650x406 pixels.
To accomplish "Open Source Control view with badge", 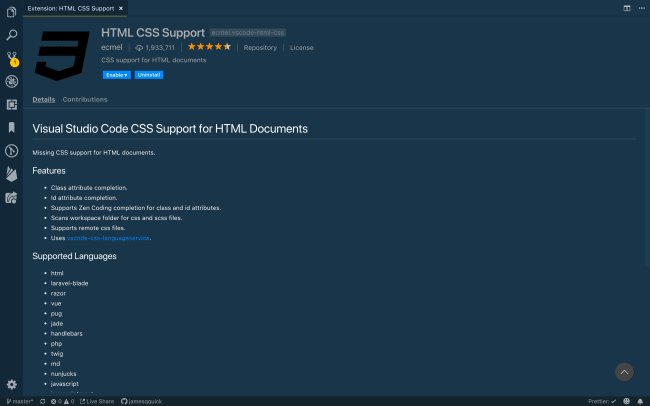I will [x=12, y=58].
